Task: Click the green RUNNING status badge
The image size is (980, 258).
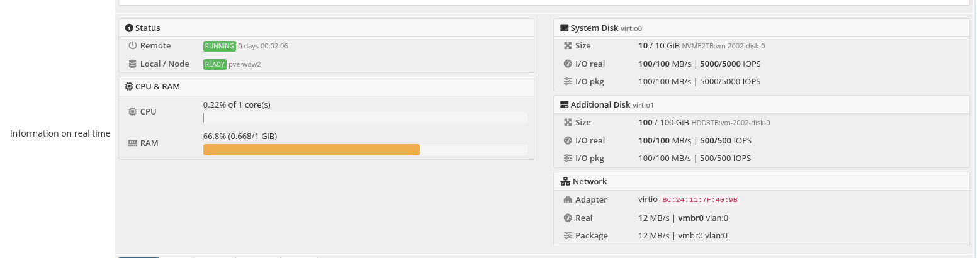Action: [x=219, y=46]
